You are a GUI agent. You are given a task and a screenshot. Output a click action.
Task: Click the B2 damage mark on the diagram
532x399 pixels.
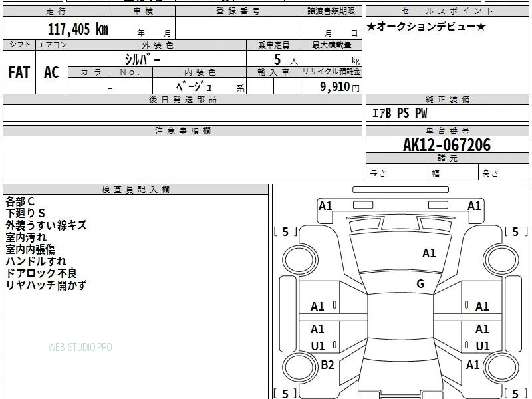[x=327, y=364]
